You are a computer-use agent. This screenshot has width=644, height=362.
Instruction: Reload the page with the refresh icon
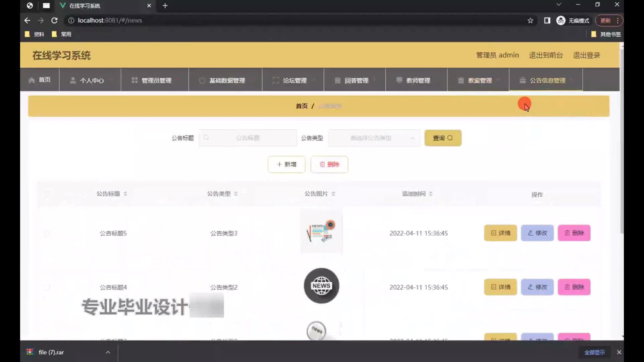tap(54, 20)
